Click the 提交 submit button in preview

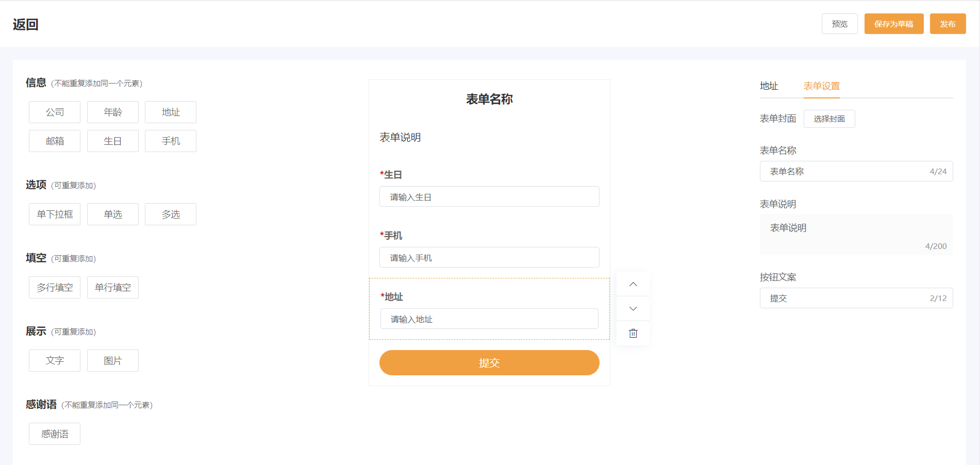click(x=489, y=362)
